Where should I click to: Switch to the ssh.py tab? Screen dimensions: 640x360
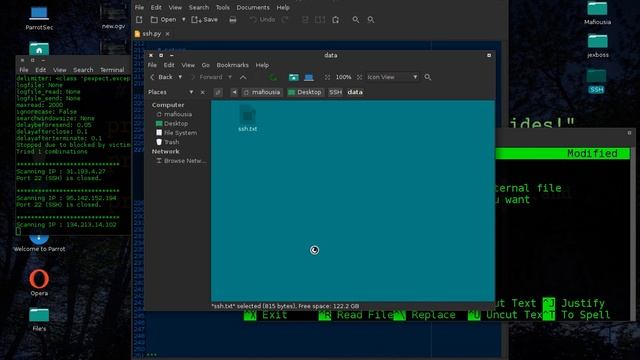pos(151,34)
